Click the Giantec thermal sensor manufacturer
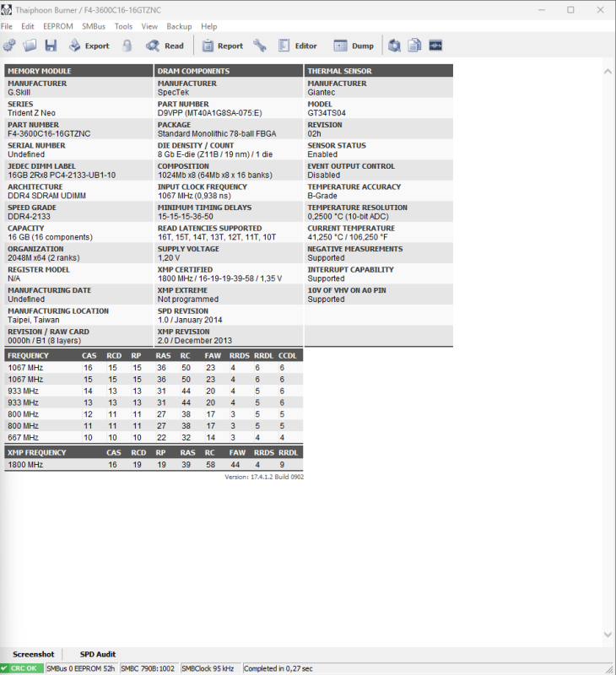This screenshot has height=675, width=616. point(322,93)
